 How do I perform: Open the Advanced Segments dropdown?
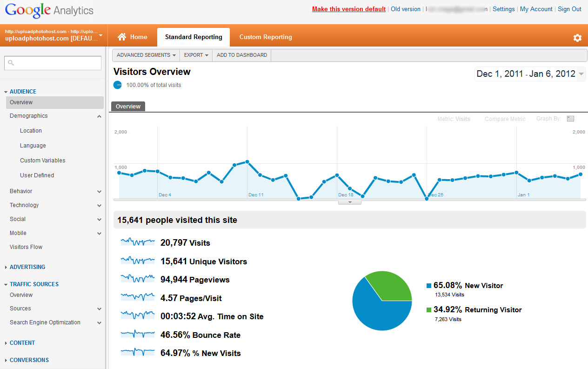pyautogui.click(x=146, y=55)
